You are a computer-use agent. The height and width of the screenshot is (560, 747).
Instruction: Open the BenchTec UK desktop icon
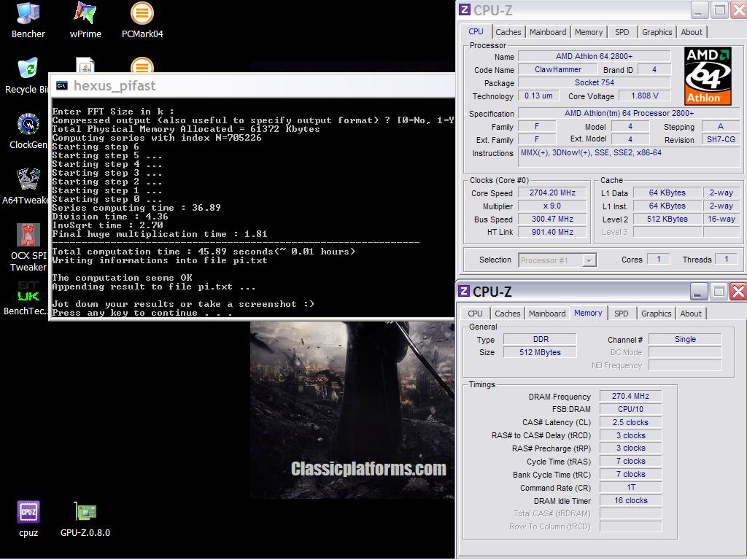[26, 297]
